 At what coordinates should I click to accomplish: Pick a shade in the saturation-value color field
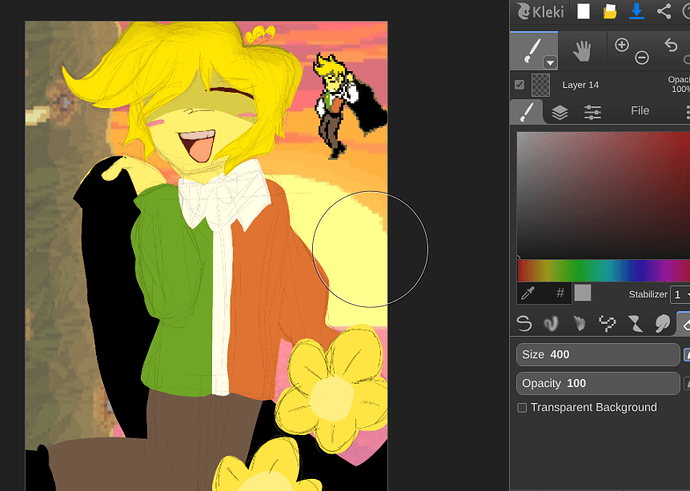(x=603, y=195)
